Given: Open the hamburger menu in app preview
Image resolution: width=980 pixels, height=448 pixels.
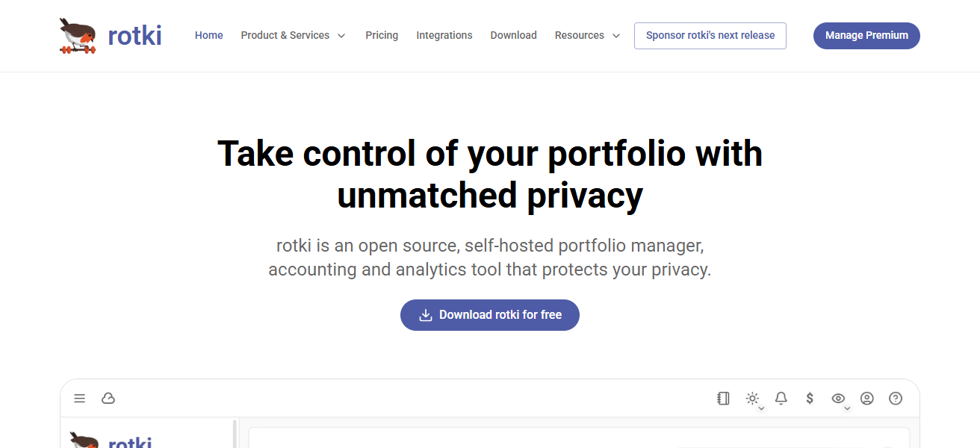Looking at the screenshot, I should (x=80, y=399).
